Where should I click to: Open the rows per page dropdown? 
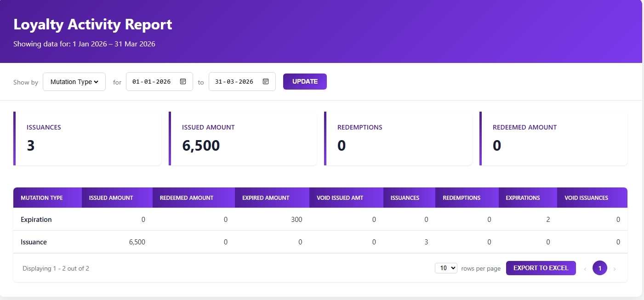pyautogui.click(x=446, y=268)
